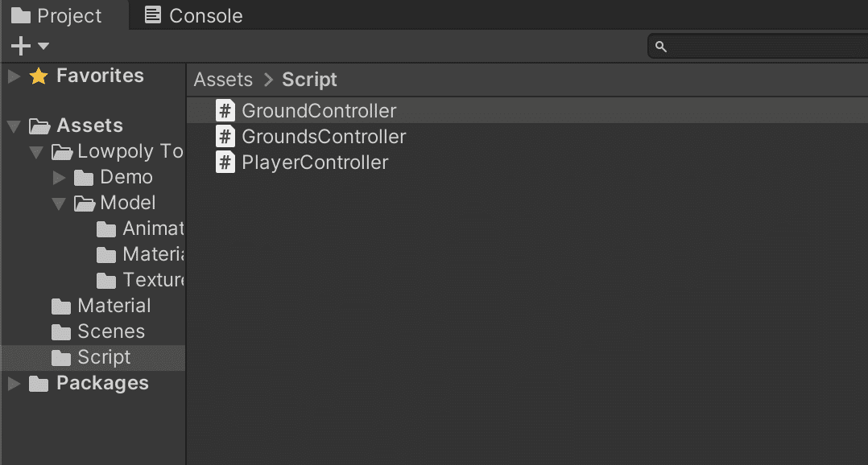Click the project search input field
This screenshot has width=868, height=465.
pos(765,47)
